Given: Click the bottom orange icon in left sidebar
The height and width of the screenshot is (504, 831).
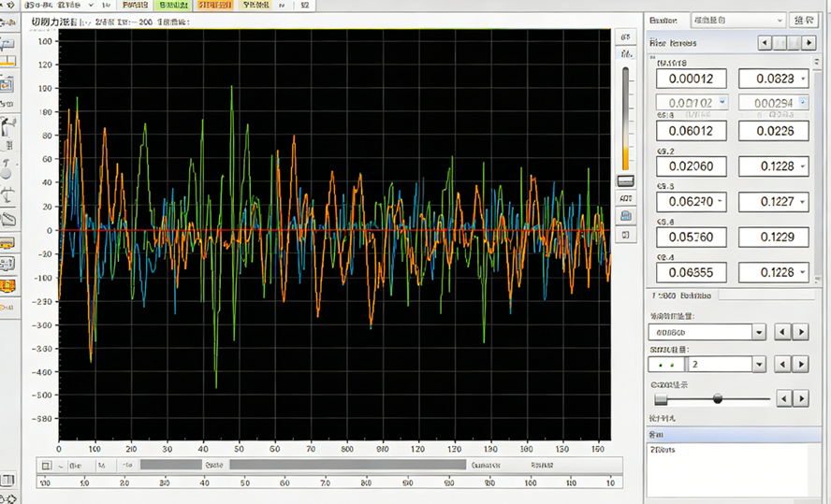Looking at the screenshot, I should click(8, 286).
